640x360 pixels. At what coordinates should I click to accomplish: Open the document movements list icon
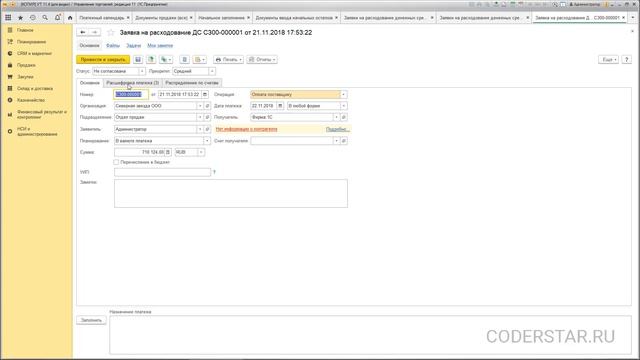coord(184,60)
